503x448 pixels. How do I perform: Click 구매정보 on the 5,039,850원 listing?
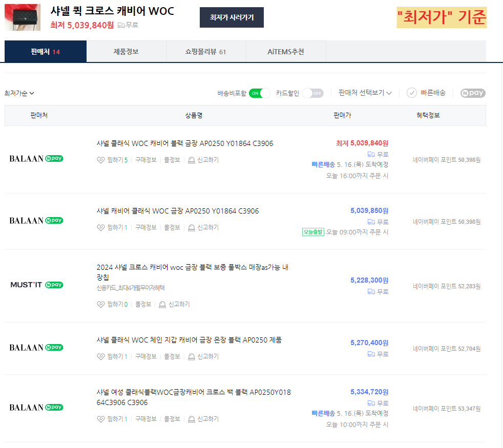pyautogui.click(x=145, y=228)
